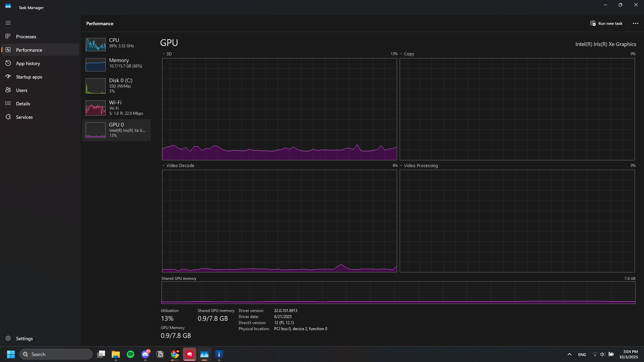This screenshot has height=362, width=644.
Task: Select the CPU performance thumbnail
Action: point(96,45)
